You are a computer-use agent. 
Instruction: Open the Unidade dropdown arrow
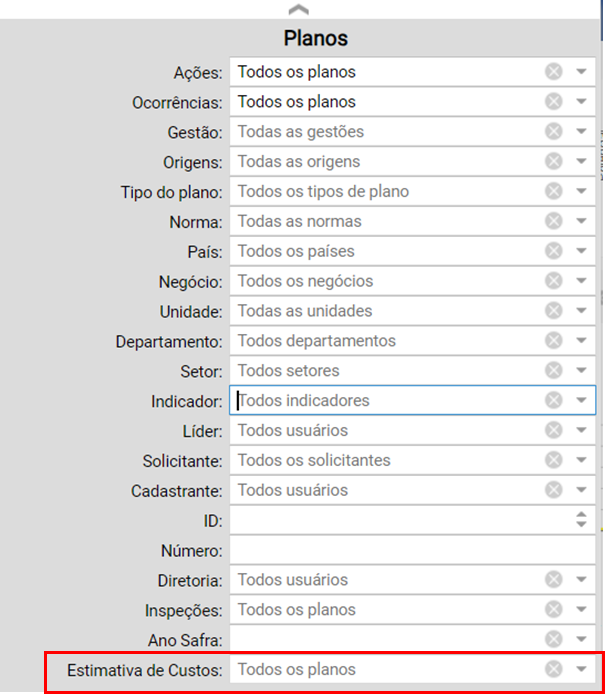581,311
